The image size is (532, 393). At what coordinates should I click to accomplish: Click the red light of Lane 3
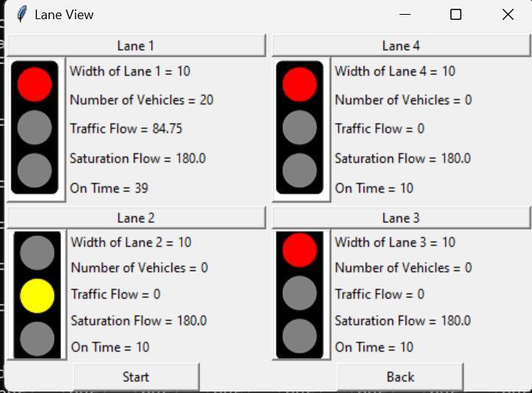coord(299,249)
